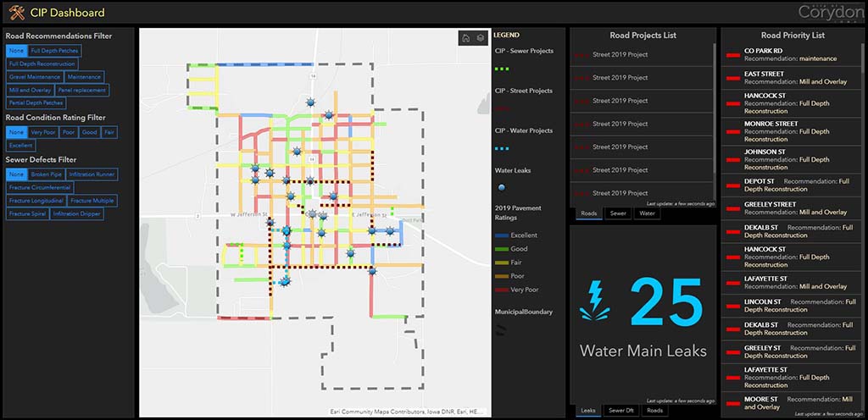Click the Excellent pavement rating swatch
The image size is (868, 420).
[x=502, y=235]
